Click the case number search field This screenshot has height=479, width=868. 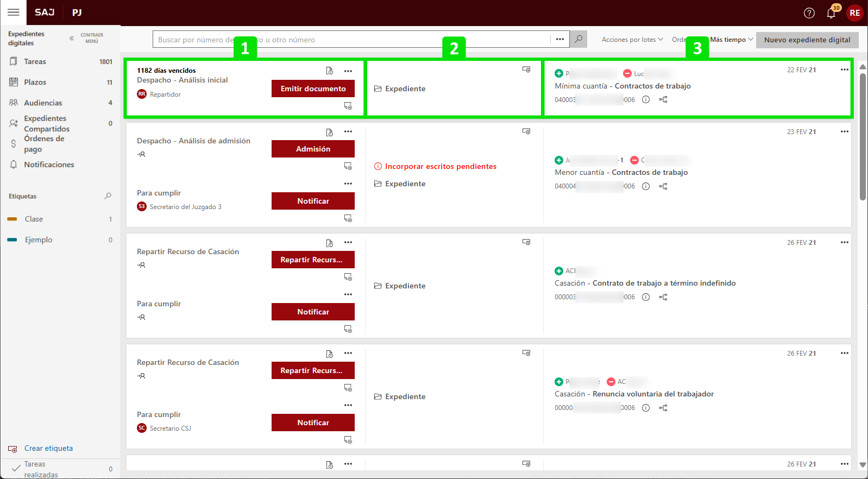(348, 40)
